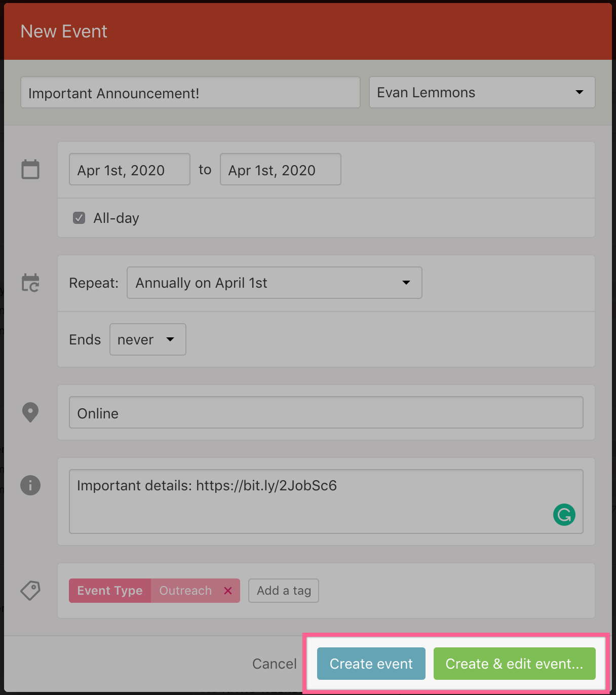Select the start date field
616x695 pixels.
129,170
